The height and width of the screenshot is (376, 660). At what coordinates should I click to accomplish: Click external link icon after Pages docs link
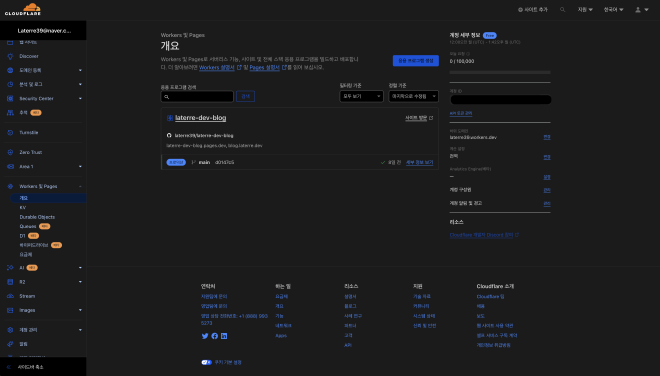click(285, 67)
